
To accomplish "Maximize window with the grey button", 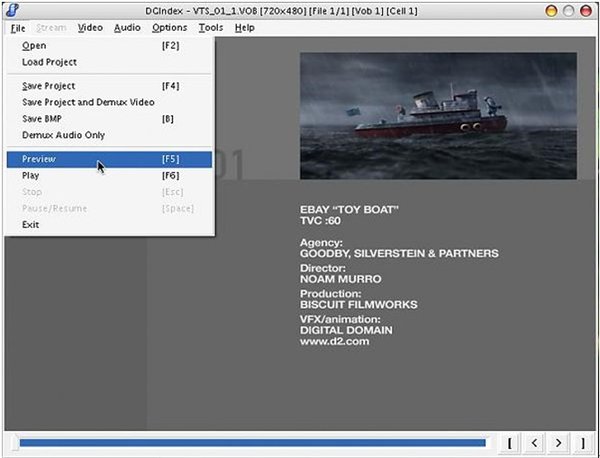I will pos(569,11).
